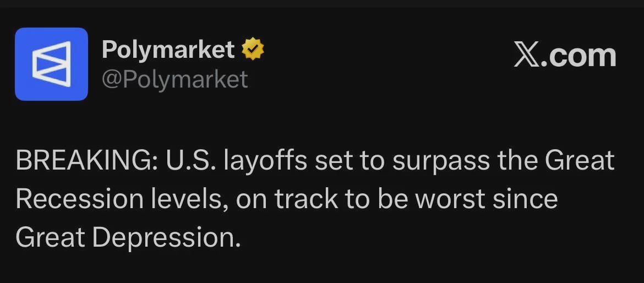Open the Polymarket display name
The height and width of the screenshot is (283, 644).
click(168, 50)
